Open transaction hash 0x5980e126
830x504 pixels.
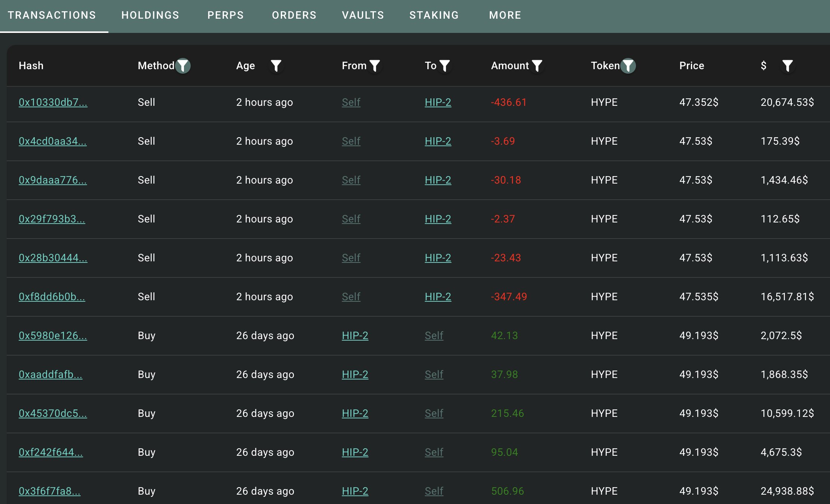tap(53, 336)
